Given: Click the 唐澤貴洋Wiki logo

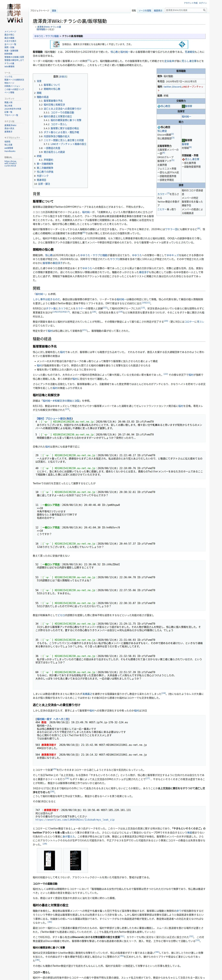Looking at the screenshot, I should (15, 13).
